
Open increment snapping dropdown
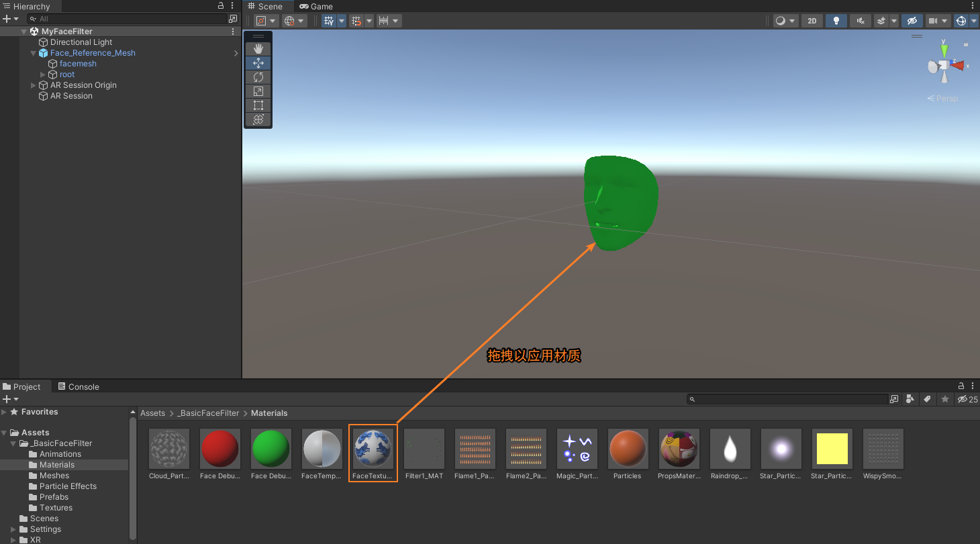tap(389, 21)
